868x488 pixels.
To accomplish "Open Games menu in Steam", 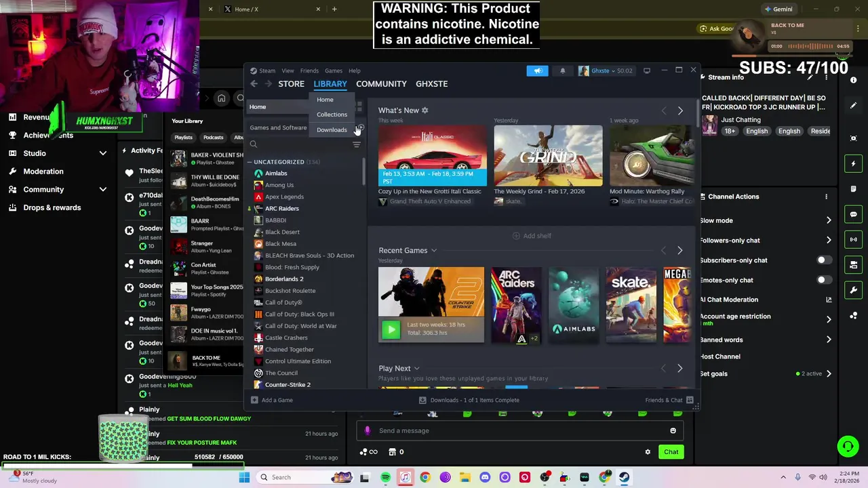I will [x=333, y=70].
